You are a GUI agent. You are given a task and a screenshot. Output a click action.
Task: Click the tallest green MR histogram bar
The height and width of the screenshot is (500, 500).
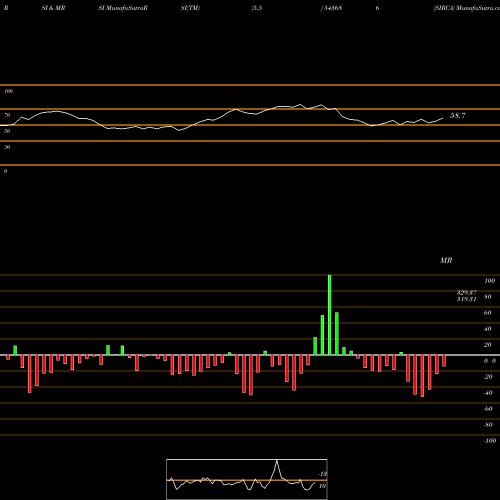(x=330, y=315)
